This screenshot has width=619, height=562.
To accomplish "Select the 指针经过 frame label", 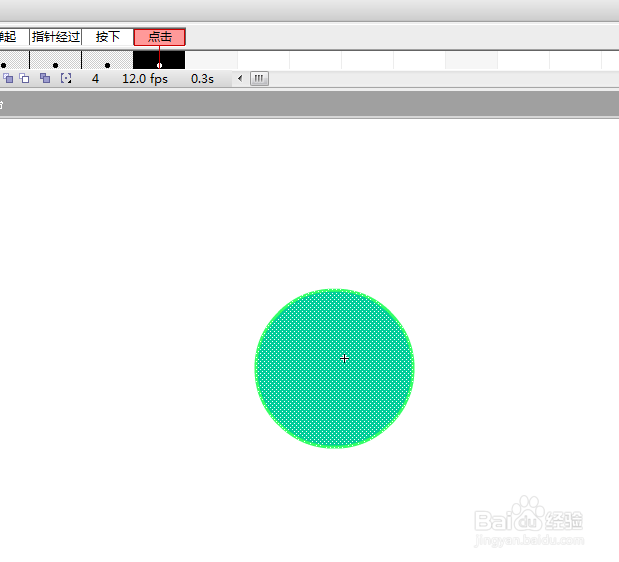I will [x=56, y=37].
